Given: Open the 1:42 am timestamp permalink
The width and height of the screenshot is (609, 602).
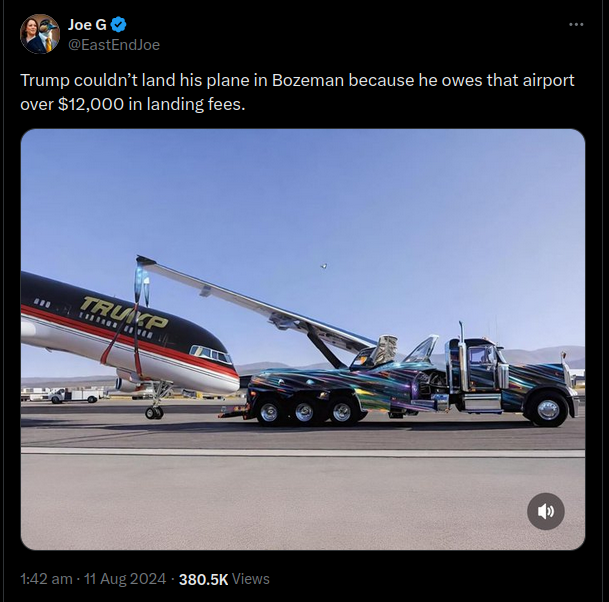Looking at the screenshot, I should [46, 579].
